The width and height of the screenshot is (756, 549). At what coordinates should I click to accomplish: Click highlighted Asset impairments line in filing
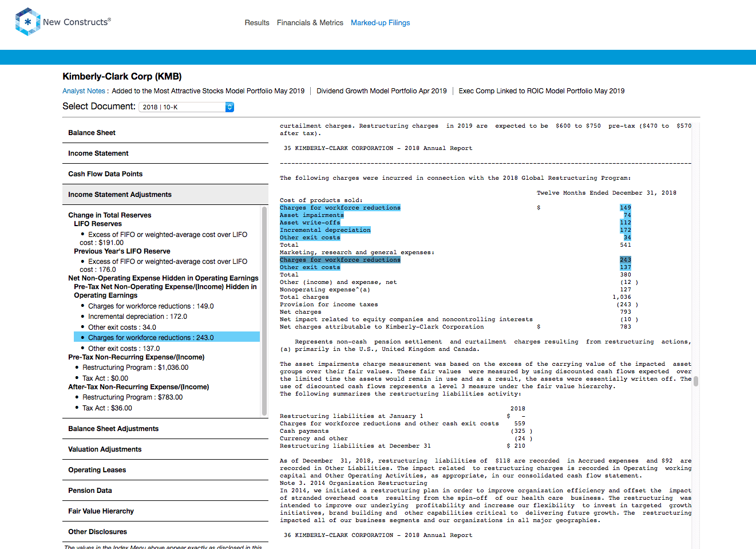click(312, 215)
